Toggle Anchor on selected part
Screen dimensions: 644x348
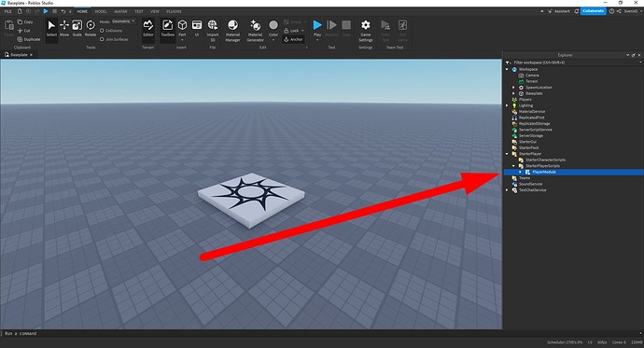(x=293, y=39)
